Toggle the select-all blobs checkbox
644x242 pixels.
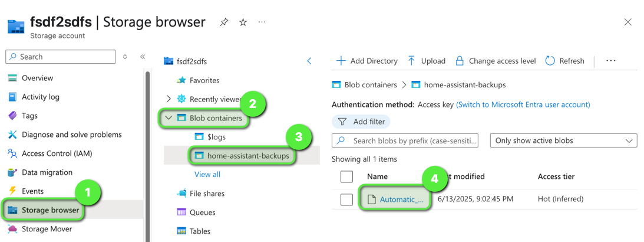[x=346, y=176]
